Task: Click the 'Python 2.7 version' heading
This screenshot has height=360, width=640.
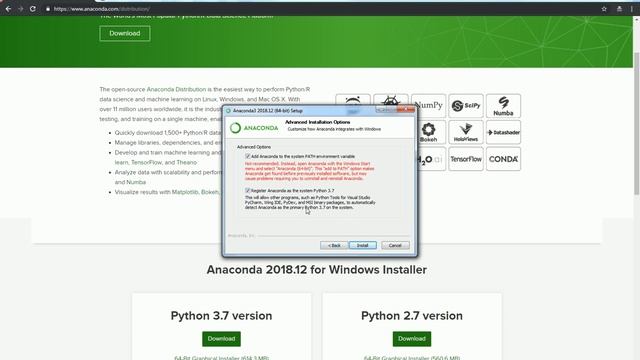Action: tap(412, 316)
